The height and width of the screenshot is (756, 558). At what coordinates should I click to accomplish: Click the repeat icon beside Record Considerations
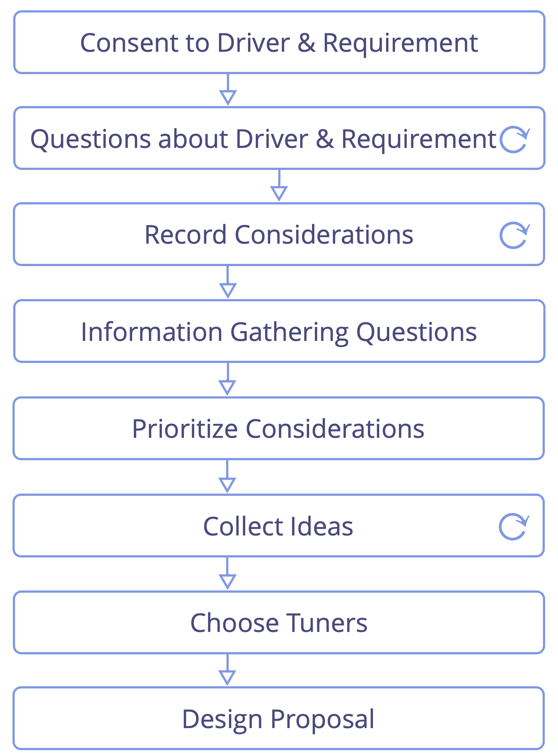515,235
